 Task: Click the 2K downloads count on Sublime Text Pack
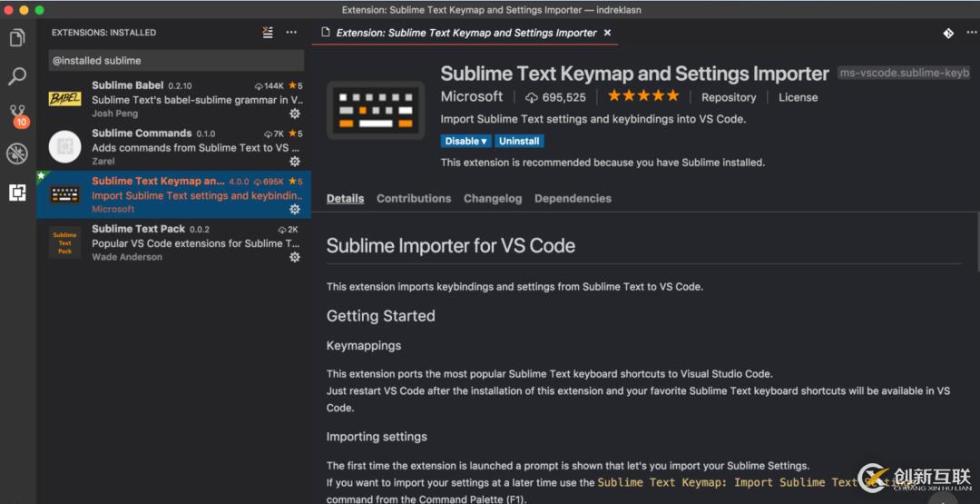(x=289, y=230)
